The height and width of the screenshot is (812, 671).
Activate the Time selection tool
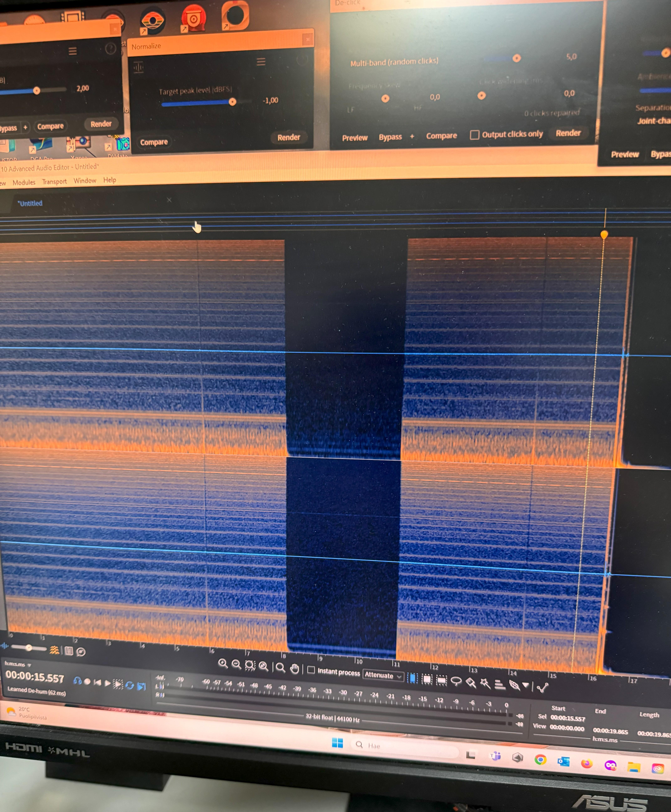(x=412, y=678)
